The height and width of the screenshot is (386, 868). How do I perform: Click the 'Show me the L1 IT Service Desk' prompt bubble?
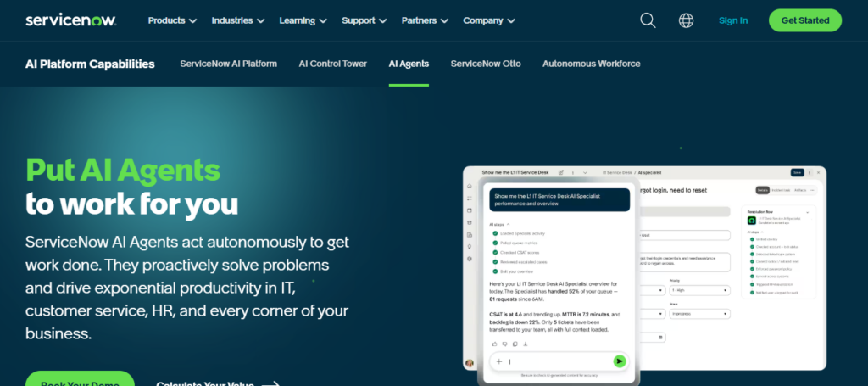pos(559,199)
